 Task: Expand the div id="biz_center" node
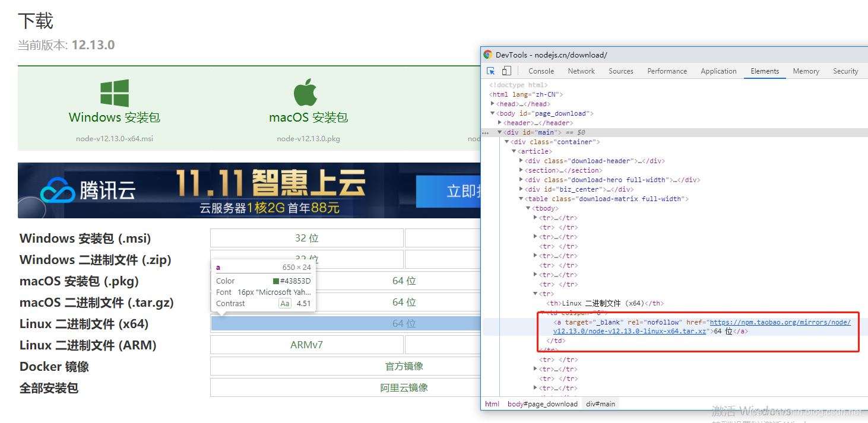tap(521, 189)
